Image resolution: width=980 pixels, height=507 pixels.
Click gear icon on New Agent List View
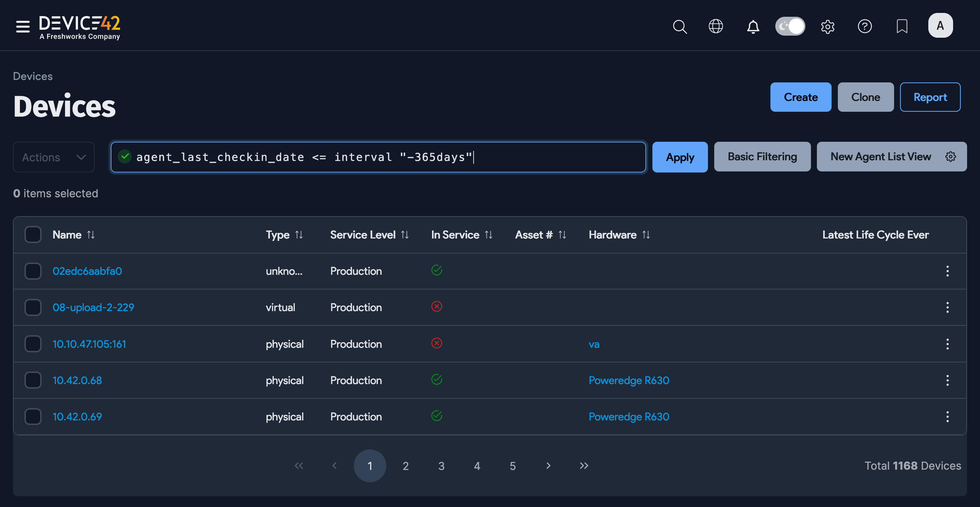coord(950,157)
